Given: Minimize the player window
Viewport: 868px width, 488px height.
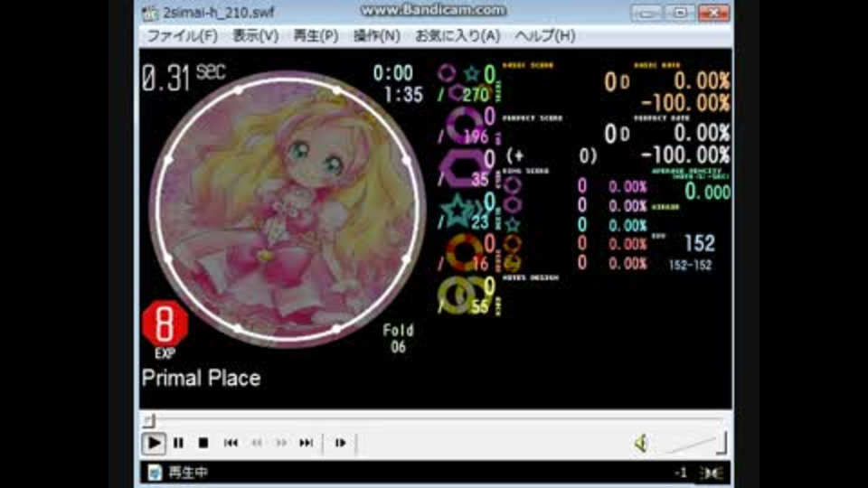Looking at the screenshot, I should click(646, 12).
